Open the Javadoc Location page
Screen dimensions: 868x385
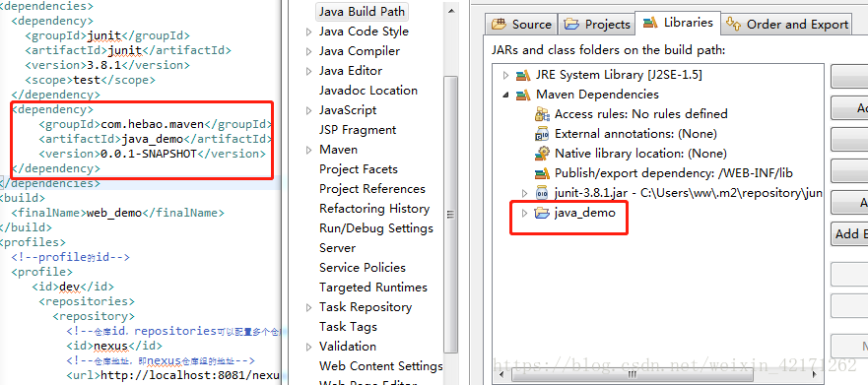click(x=368, y=91)
